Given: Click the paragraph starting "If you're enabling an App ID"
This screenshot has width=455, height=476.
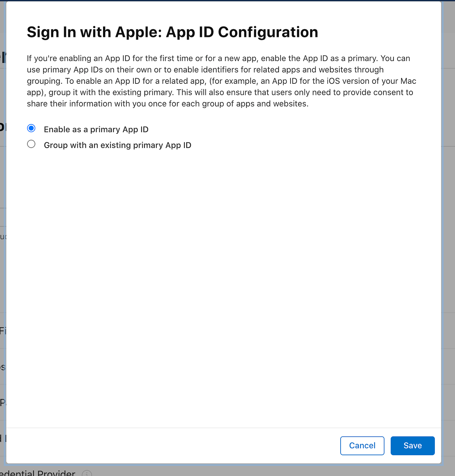Looking at the screenshot, I should 222,81.
